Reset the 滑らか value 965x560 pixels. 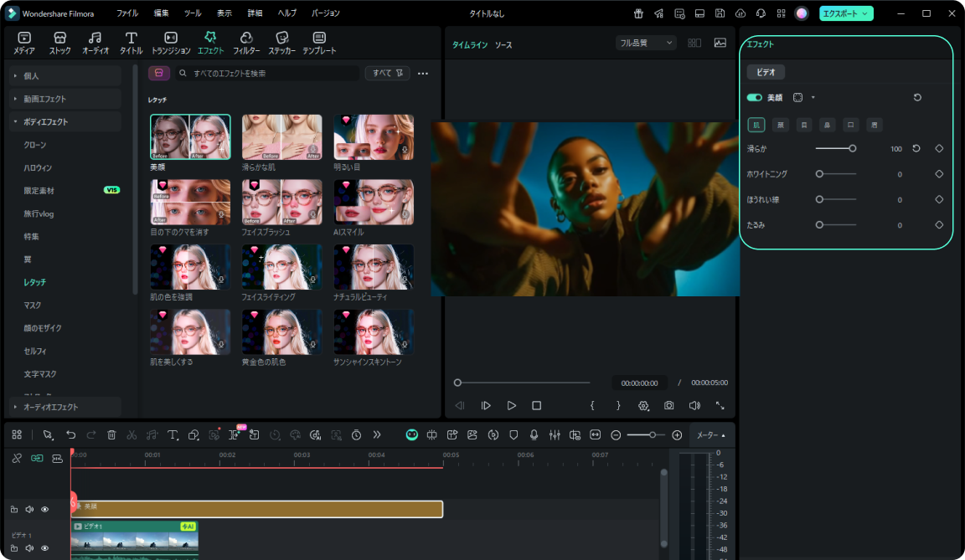click(x=916, y=148)
